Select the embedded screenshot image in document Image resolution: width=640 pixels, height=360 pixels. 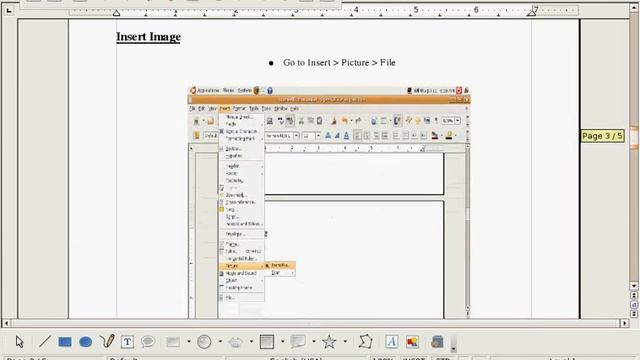[329, 202]
